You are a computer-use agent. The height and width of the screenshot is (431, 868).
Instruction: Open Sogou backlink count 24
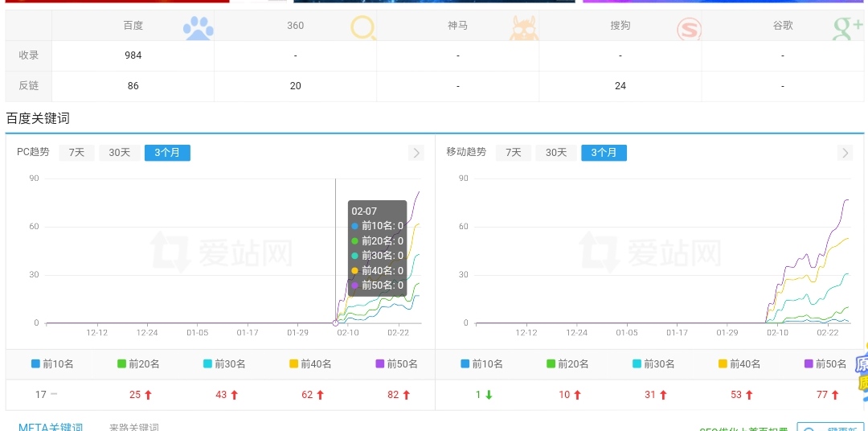[x=620, y=86]
